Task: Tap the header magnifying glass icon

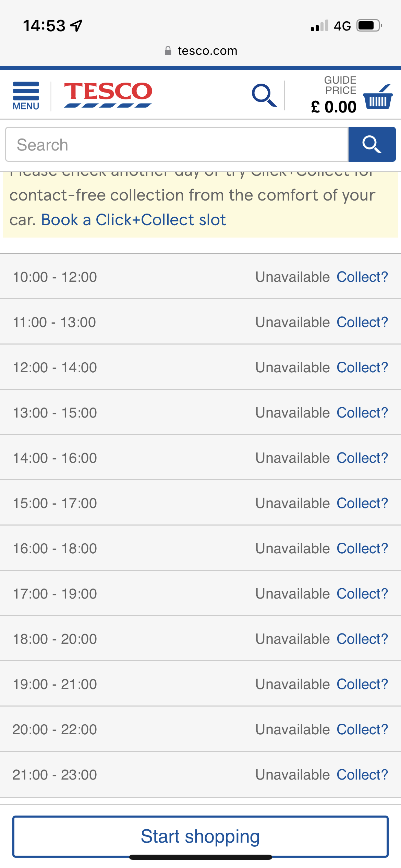Action: click(x=264, y=95)
